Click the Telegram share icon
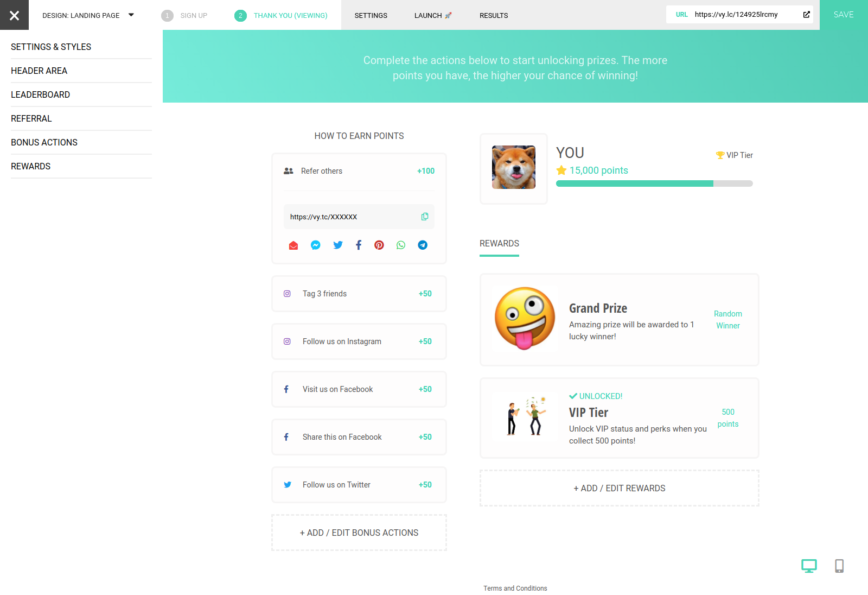The height and width of the screenshot is (595, 868). coord(423,245)
